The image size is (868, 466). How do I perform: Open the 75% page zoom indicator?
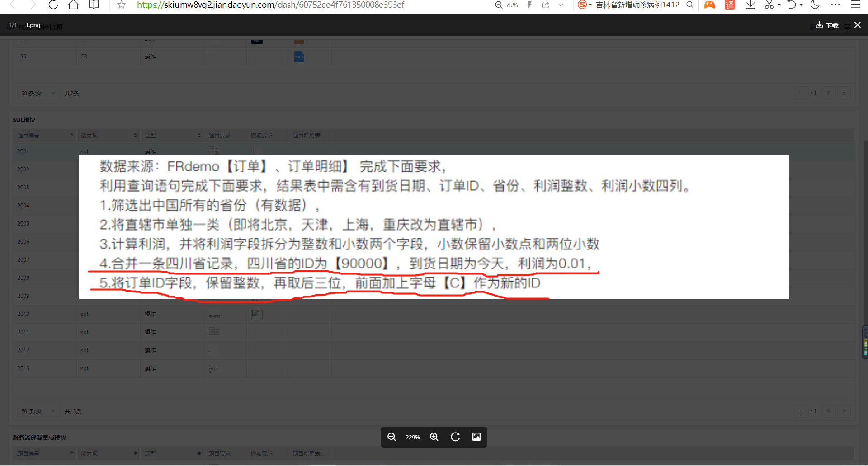pyautogui.click(x=507, y=5)
